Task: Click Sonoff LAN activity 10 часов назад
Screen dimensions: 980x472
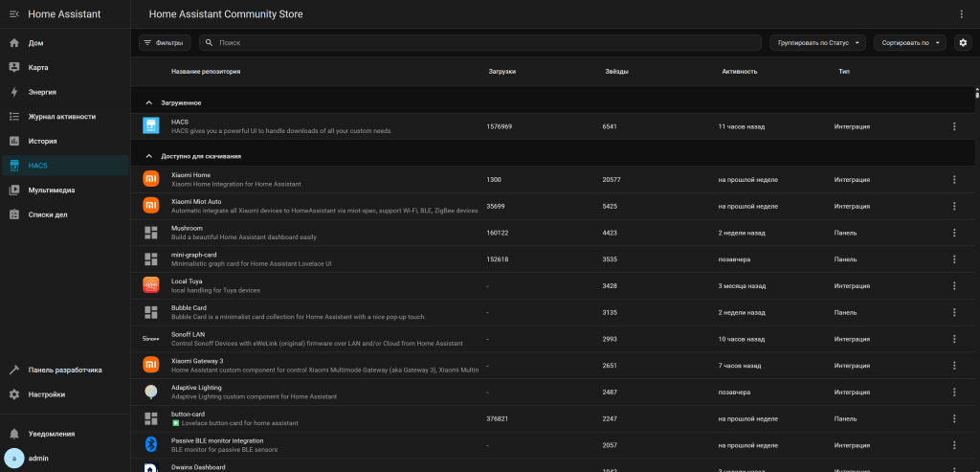Action: [740, 339]
